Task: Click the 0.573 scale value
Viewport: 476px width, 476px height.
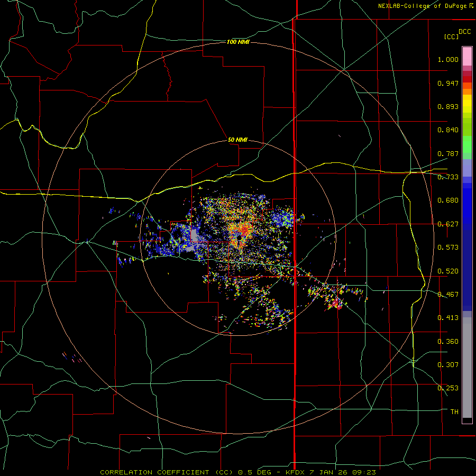Action: 448,248
